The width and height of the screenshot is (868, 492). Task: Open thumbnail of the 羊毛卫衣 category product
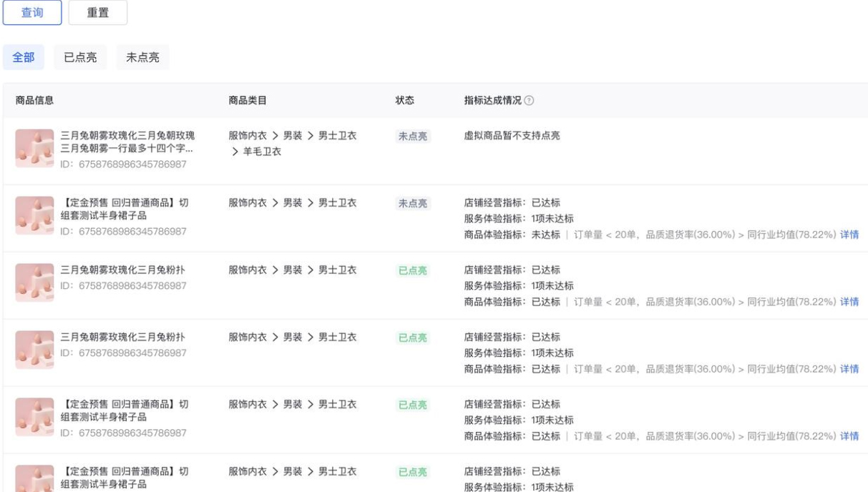tap(34, 148)
